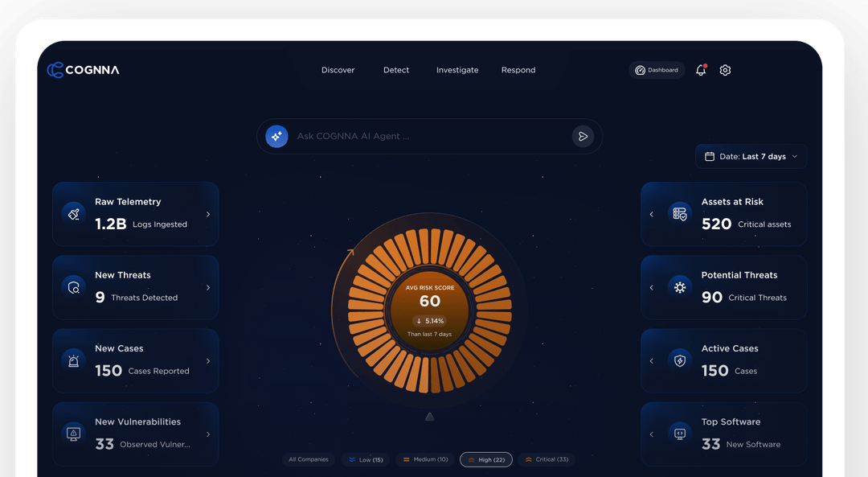Click the 90 Critical Threats value
The width and height of the screenshot is (868, 477).
pyautogui.click(x=744, y=298)
